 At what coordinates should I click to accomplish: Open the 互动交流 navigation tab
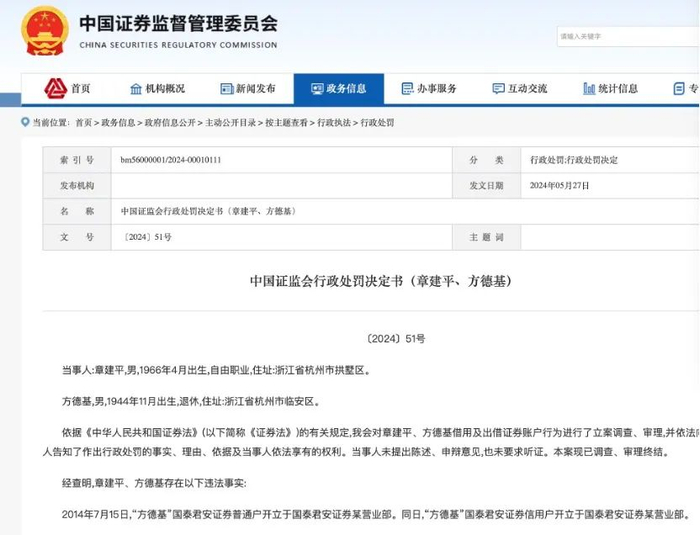pyautogui.click(x=520, y=89)
